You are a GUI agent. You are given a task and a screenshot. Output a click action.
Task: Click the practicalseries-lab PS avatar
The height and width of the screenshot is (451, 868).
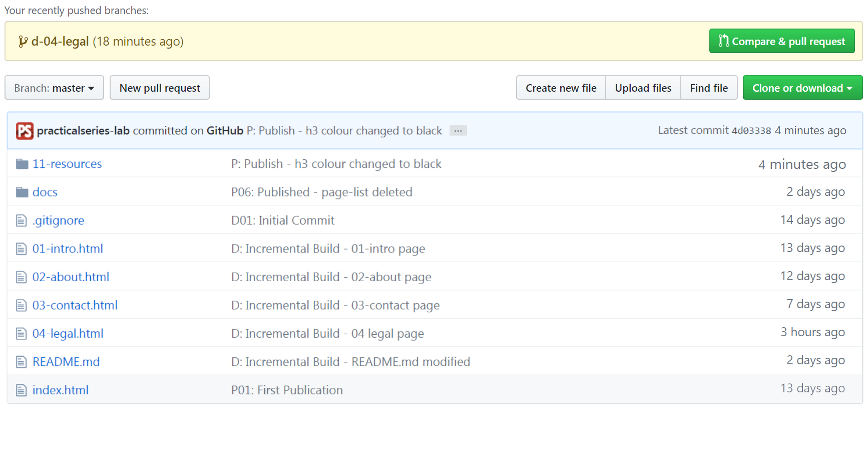[x=25, y=131]
